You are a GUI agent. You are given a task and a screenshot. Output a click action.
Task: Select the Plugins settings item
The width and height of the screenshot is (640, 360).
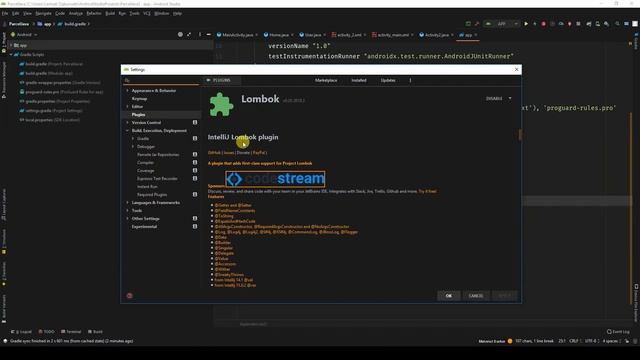point(138,115)
